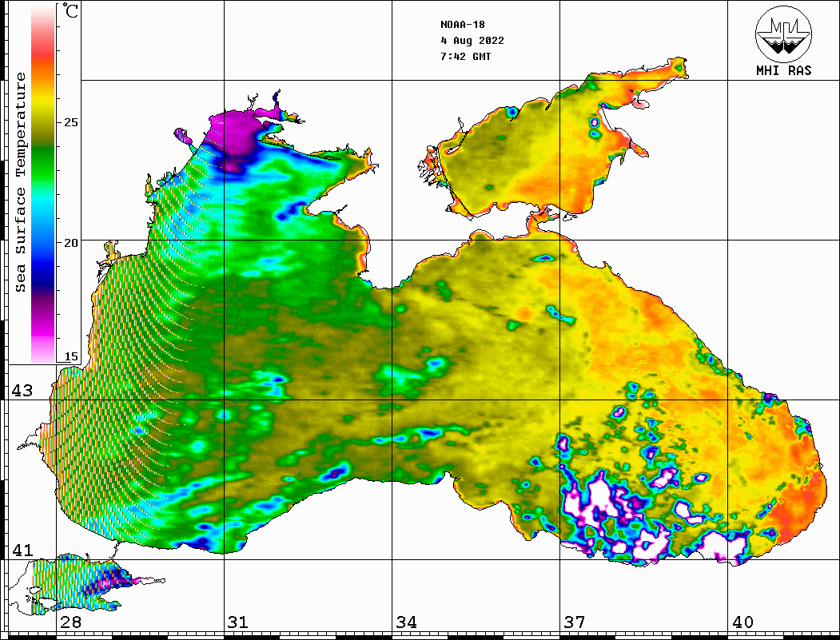
Task: Click the 15 value on temperature scale
Action: point(70,356)
